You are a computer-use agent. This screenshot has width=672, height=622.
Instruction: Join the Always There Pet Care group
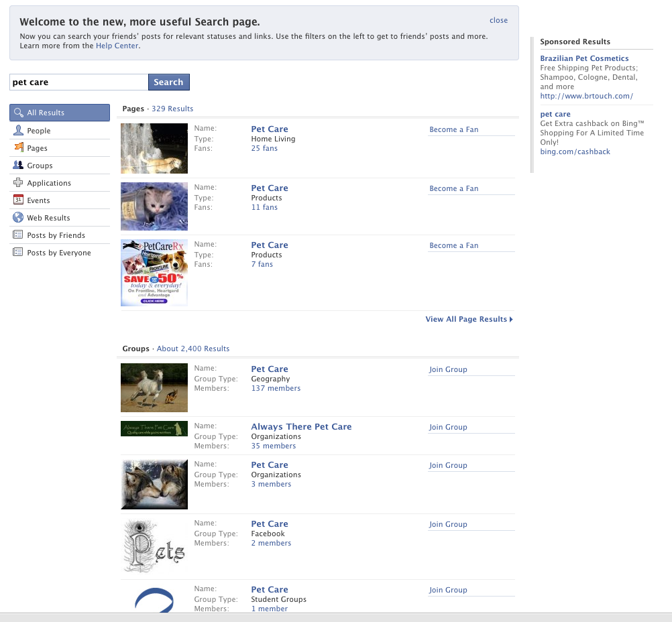pyautogui.click(x=448, y=427)
